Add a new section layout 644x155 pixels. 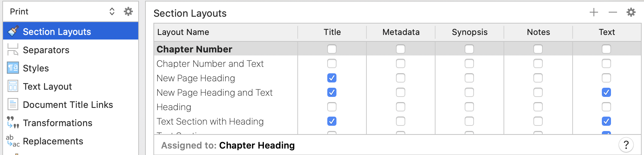click(x=594, y=13)
